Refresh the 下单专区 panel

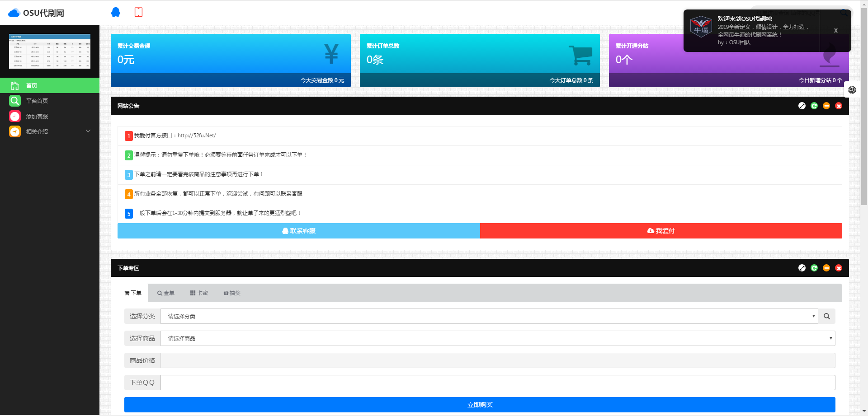click(x=814, y=268)
